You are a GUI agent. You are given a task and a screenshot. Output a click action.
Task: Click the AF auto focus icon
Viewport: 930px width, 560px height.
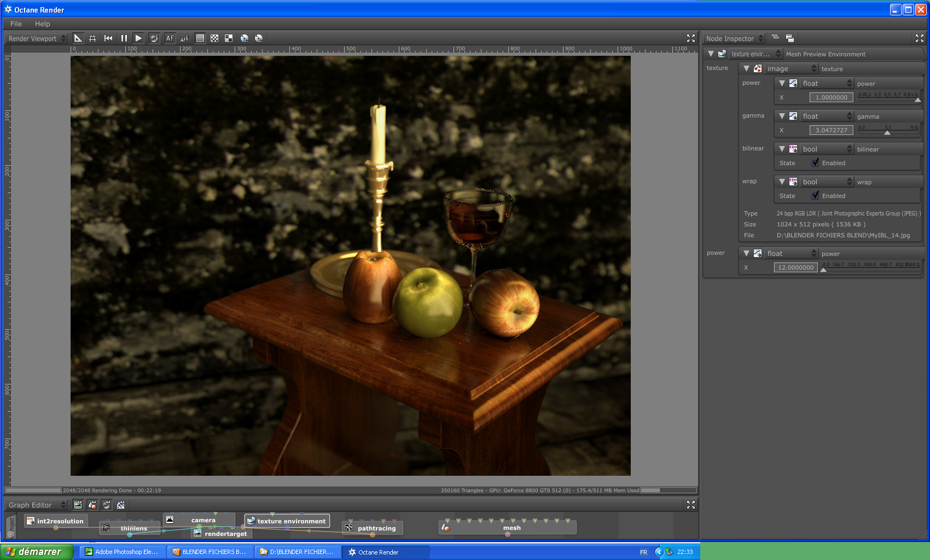click(170, 38)
